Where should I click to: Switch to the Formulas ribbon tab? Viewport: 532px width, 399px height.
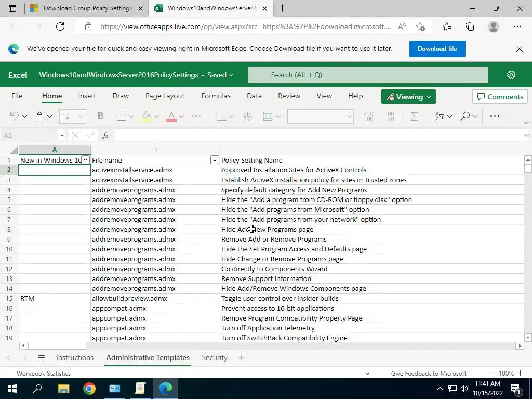click(216, 96)
